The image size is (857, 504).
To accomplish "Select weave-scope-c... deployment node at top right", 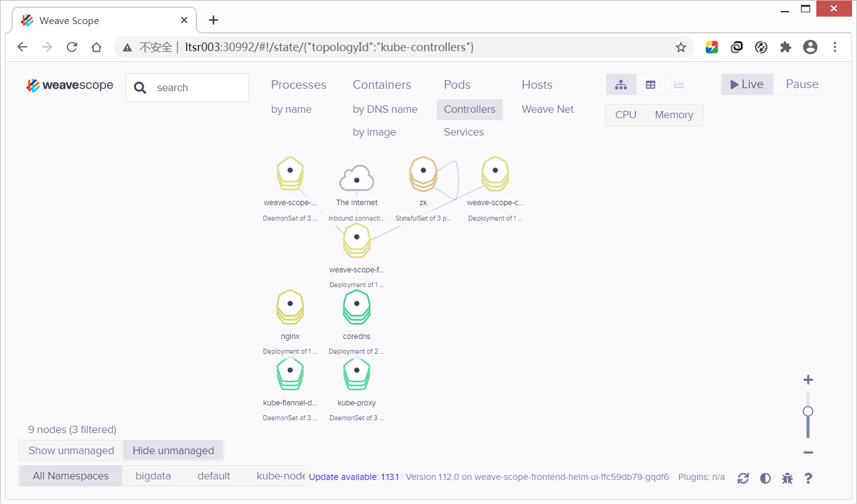I will (x=495, y=173).
